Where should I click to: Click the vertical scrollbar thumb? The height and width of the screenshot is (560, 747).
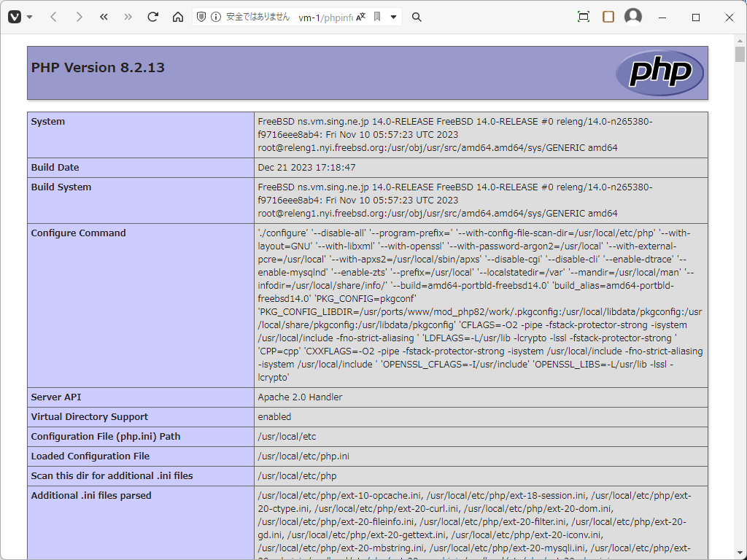(x=740, y=54)
